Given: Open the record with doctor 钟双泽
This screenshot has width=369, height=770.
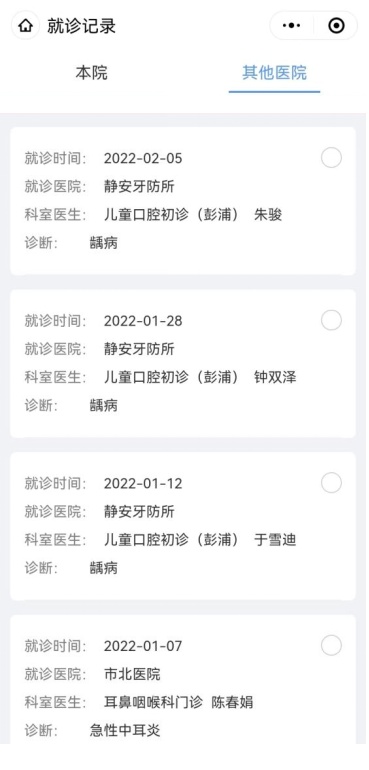Looking at the screenshot, I should 183,363.
